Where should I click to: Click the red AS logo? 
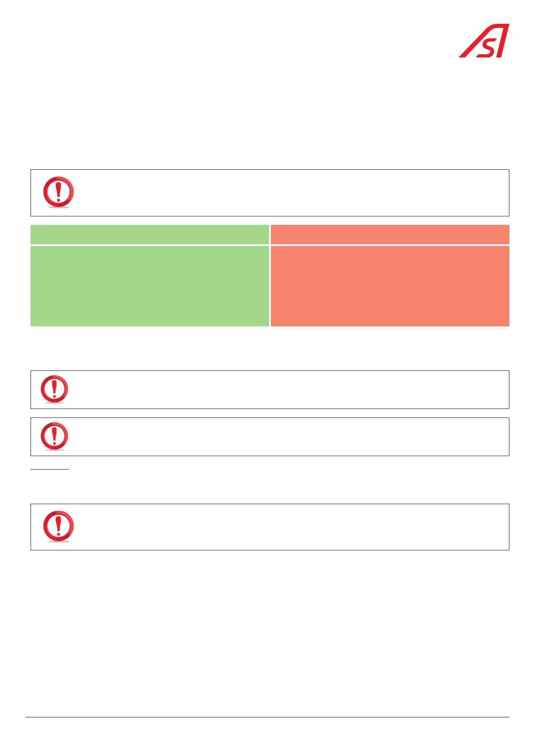[484, 41]
